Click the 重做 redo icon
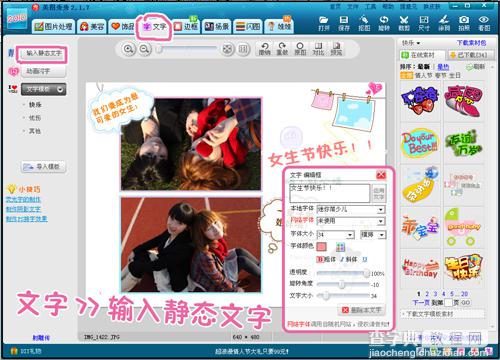 coord(282,49)
